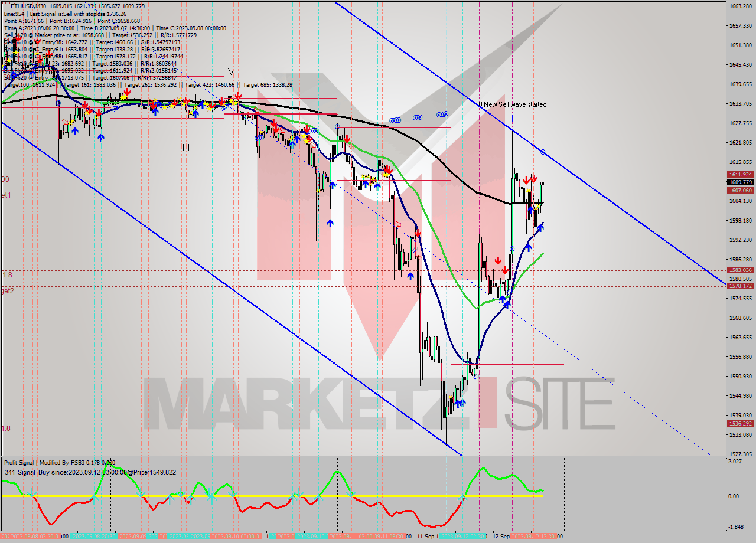Viewport: 756px width, 543px height.
Task: Select the 'I I I' wave label
Action: point(188,148)
